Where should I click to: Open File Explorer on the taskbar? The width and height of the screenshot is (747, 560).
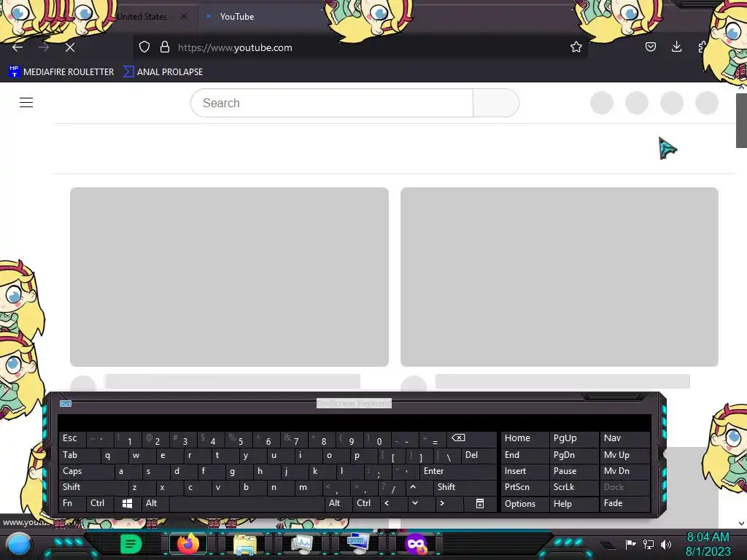click(245, 544)
